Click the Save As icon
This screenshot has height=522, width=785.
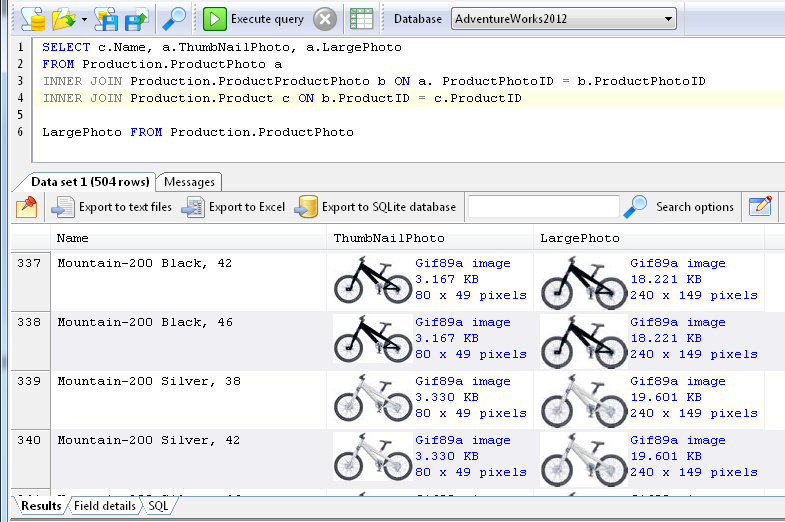click(x=136, y=18)
